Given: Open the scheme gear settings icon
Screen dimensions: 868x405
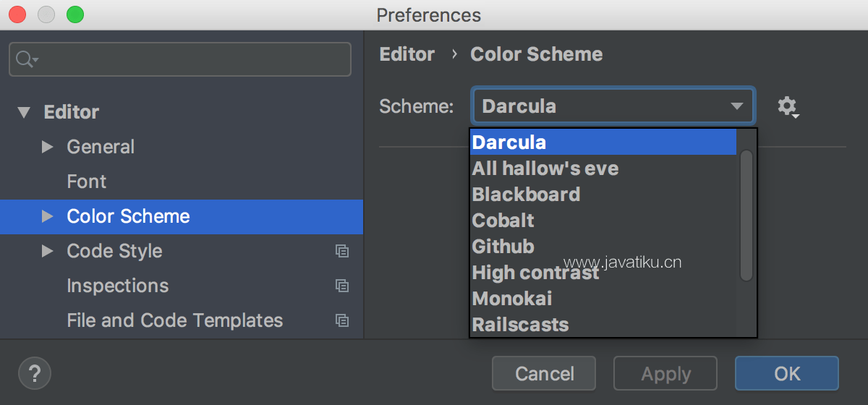Looking at the screenshot, I should click(788, 107).
